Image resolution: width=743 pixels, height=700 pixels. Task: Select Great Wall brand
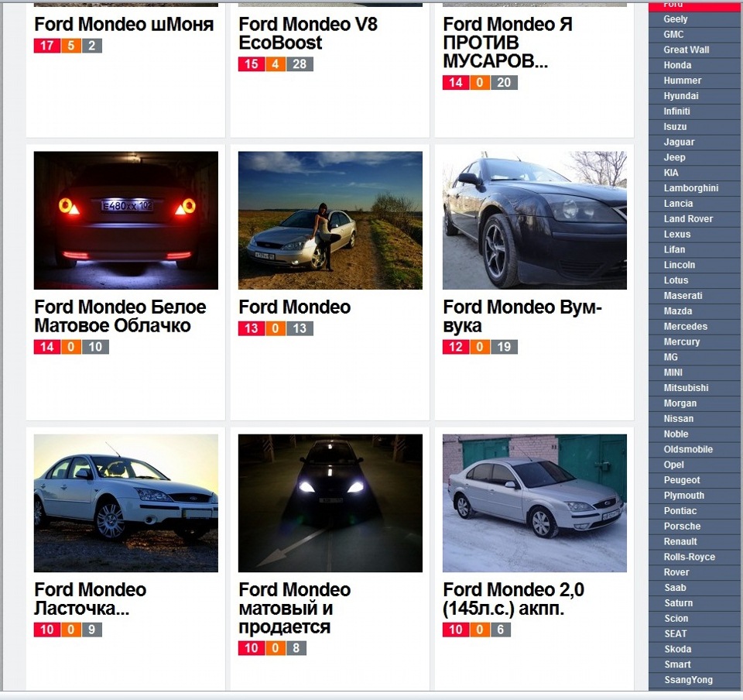click(696, 50)
